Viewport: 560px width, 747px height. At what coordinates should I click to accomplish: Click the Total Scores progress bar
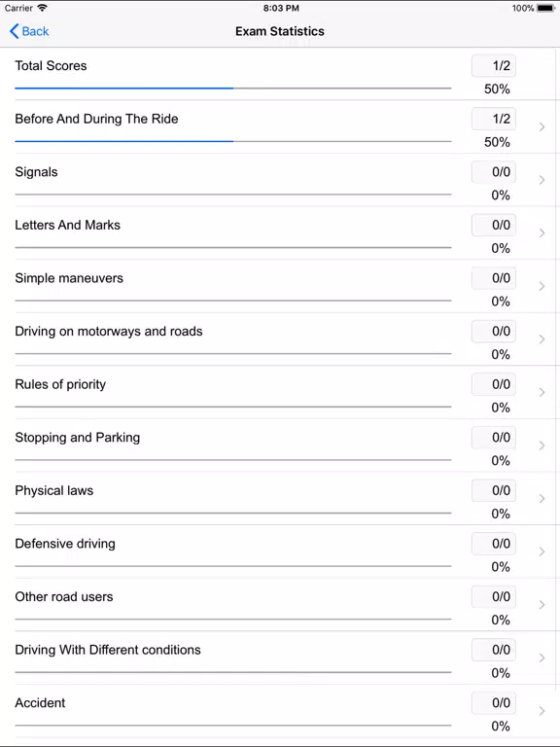[x=233, y=89]
